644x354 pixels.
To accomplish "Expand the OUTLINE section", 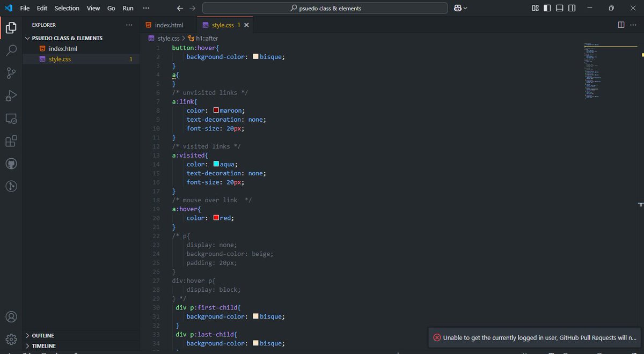I will pyautogui.click(x=43, y=335).
